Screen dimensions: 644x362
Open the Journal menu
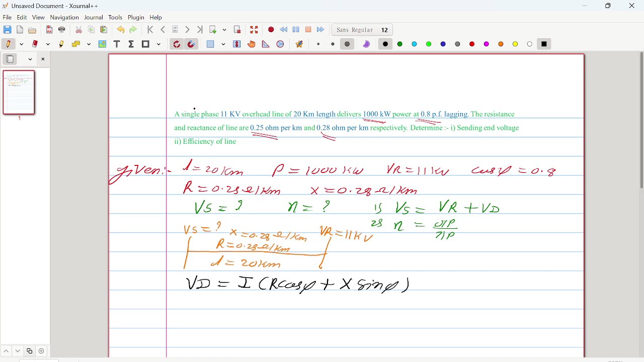pos(94,18)
